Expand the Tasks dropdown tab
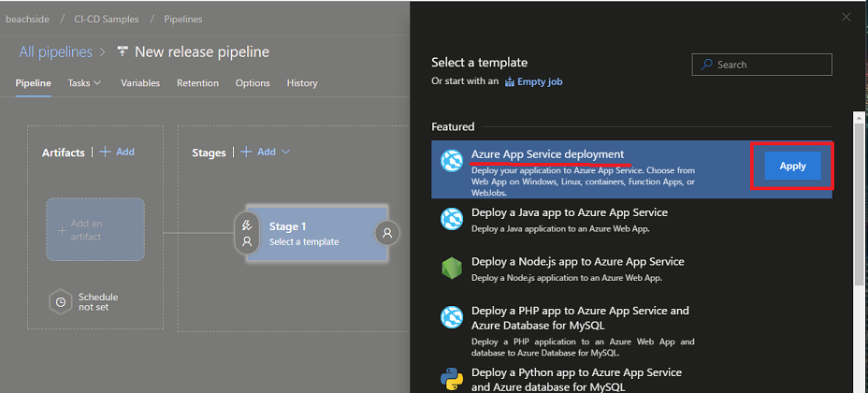The image size is (868, 393). [x=84, y=83]
